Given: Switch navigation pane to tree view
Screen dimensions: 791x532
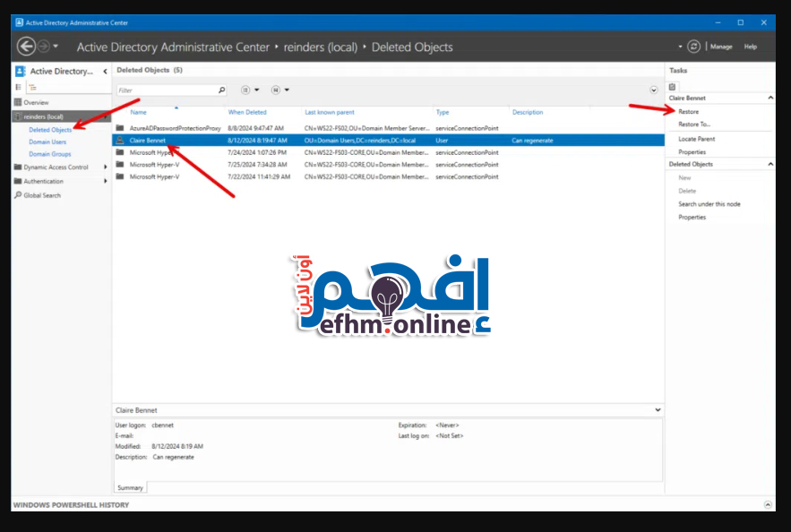Looking at the screenshot, I should (32, 87).
